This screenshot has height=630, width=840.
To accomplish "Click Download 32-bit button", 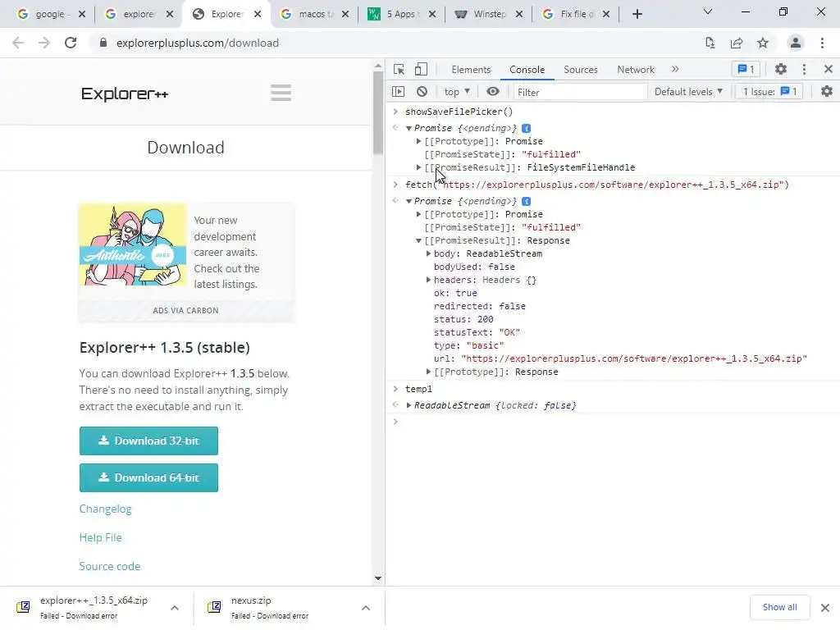I will coord(148,441).
